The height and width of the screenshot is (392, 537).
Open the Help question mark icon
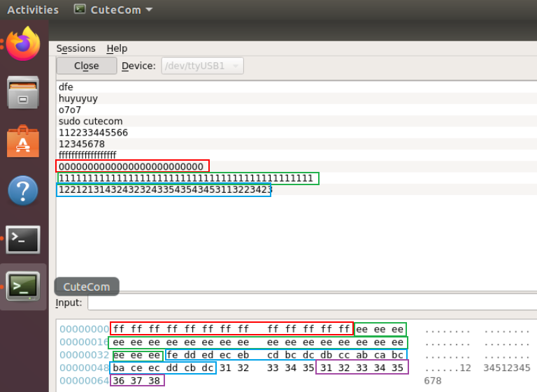coord(23,191)
